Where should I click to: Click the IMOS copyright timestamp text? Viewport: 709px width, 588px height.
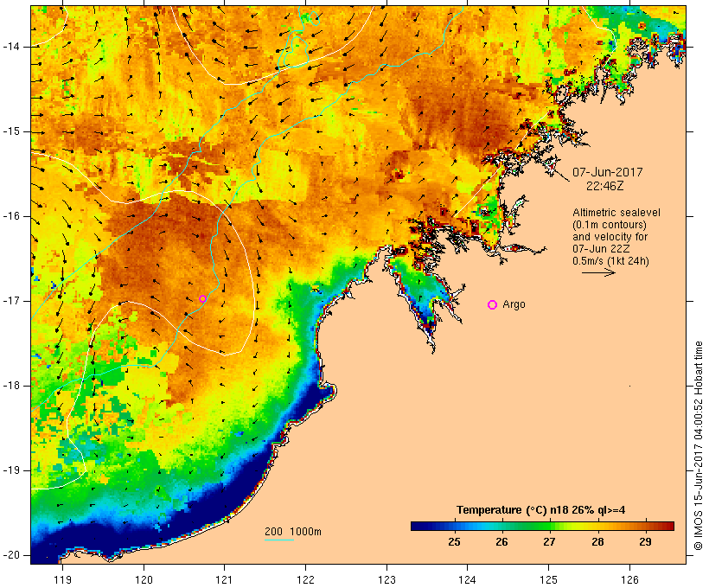tap(698, 446)
